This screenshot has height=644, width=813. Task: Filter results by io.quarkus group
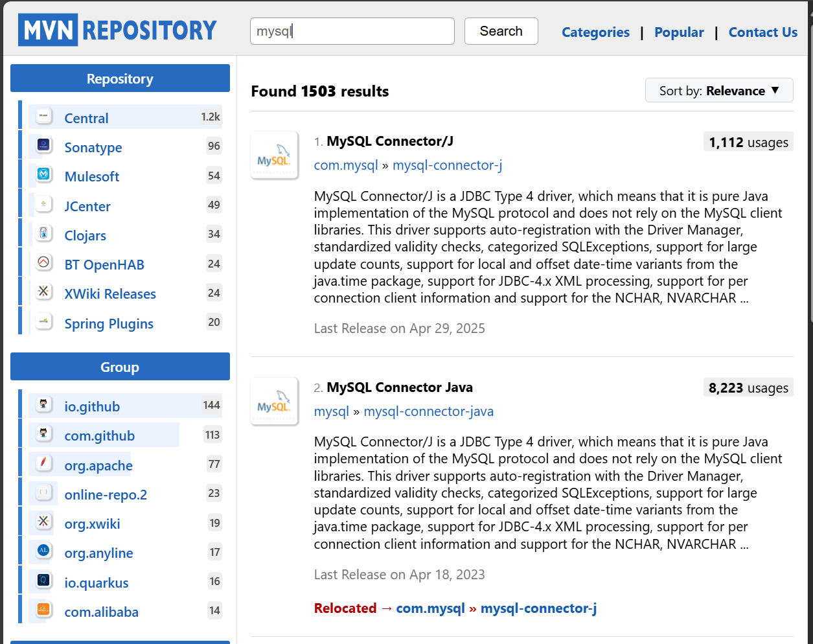[97, 582]
